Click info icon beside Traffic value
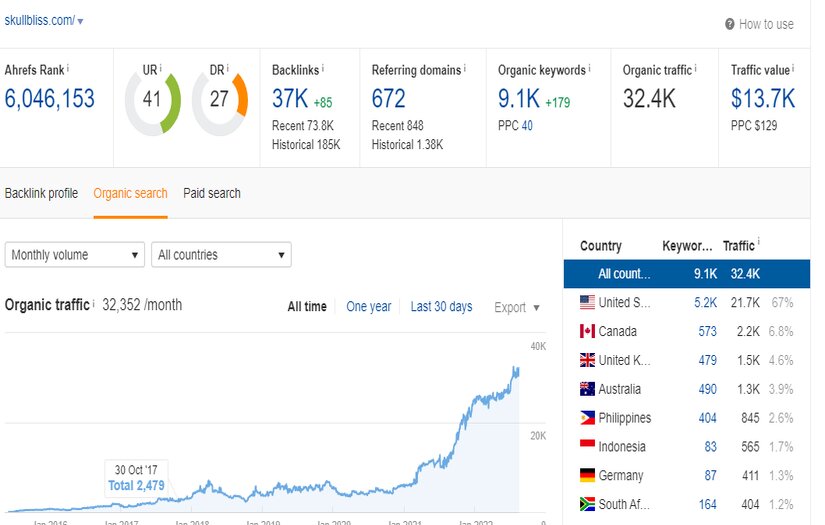The height and width of the screenshot is (525, 825). click(793, 68)
